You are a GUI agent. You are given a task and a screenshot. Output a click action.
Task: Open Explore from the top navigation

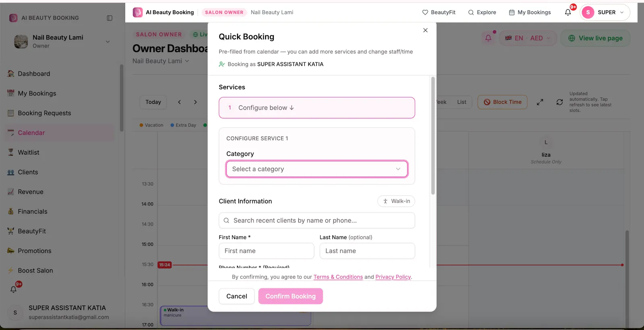coord(482,12)
